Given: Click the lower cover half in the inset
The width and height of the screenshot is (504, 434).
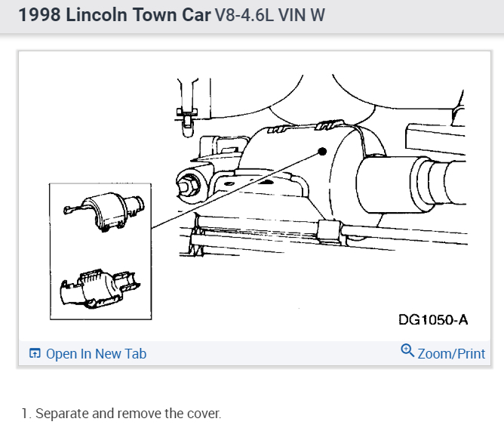Looking at the screenshot, I should (x=100, y=288).
